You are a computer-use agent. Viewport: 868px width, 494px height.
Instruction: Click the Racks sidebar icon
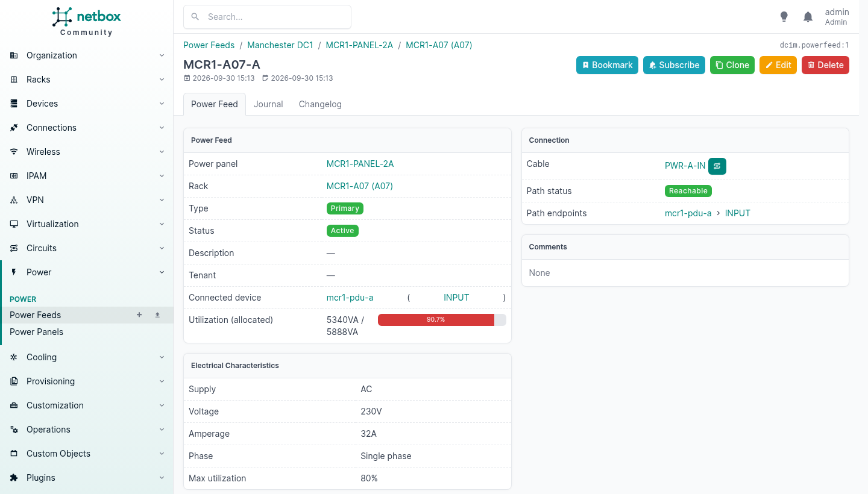pyautogui.click(x=14, y=80)
